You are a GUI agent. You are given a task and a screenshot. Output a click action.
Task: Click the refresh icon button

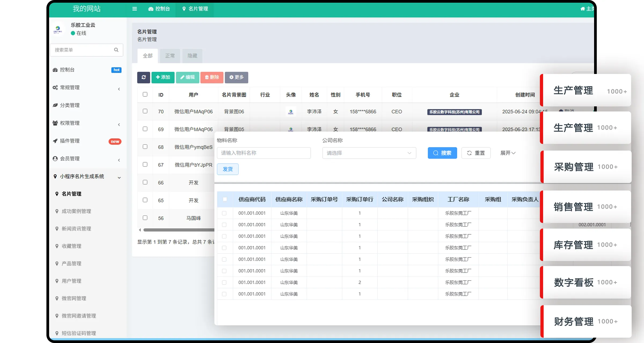tap(144, 77)
